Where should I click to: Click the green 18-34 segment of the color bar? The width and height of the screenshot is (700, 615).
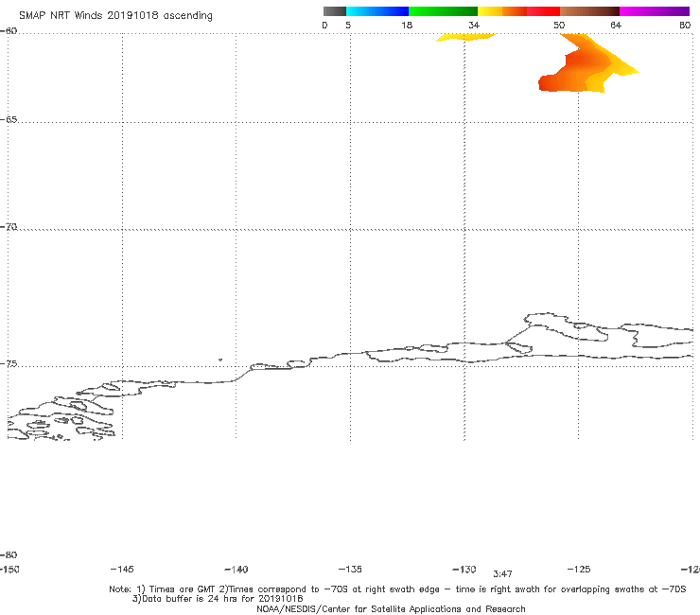tap(443, 11)
